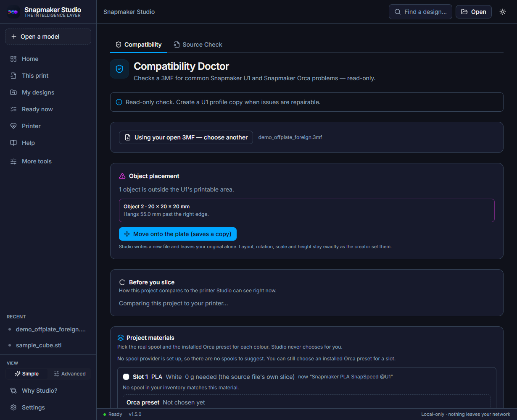Click the Slot 1 white color swatch
517x420 pixels.
tap(126, 377)
